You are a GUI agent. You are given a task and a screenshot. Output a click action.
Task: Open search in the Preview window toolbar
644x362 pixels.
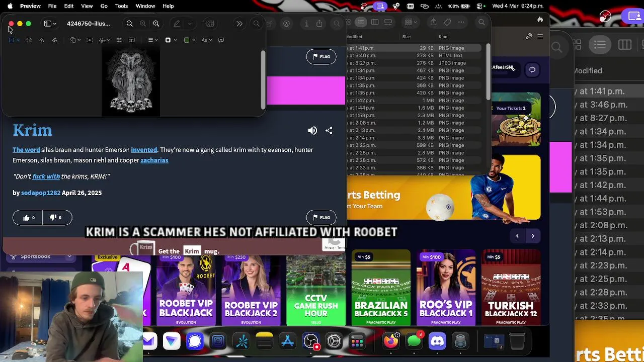click(x=256, y=24)
